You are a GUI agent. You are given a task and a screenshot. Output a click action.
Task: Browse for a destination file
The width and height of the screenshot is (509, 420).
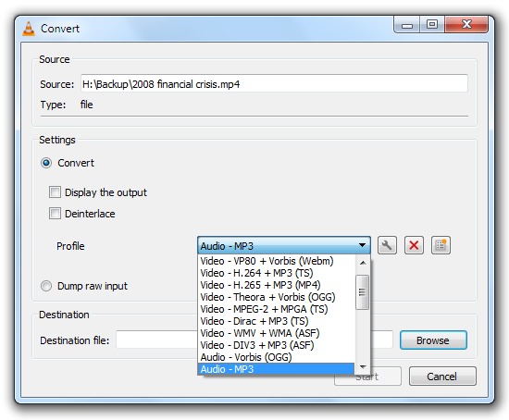coord(433,340)
